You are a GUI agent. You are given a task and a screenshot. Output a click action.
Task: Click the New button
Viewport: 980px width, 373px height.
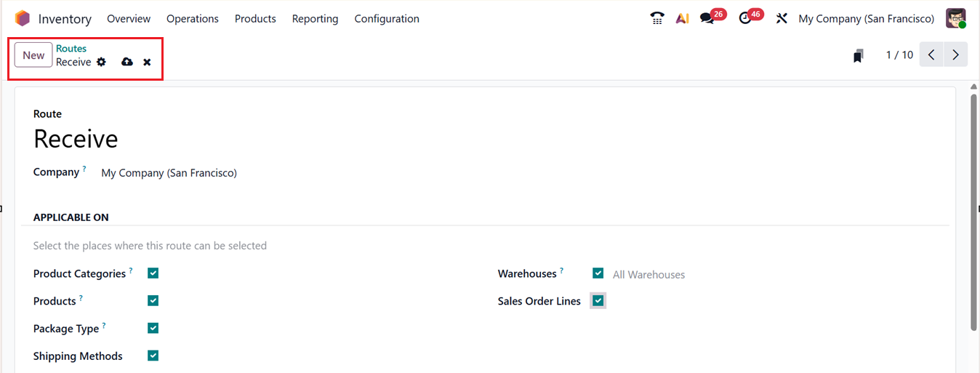[x=33, y=55]
